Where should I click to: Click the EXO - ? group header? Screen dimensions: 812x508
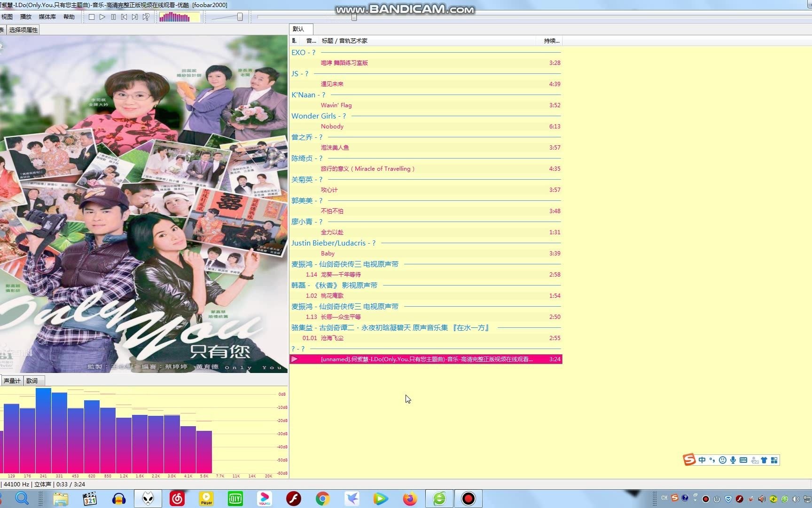[426, 53]
